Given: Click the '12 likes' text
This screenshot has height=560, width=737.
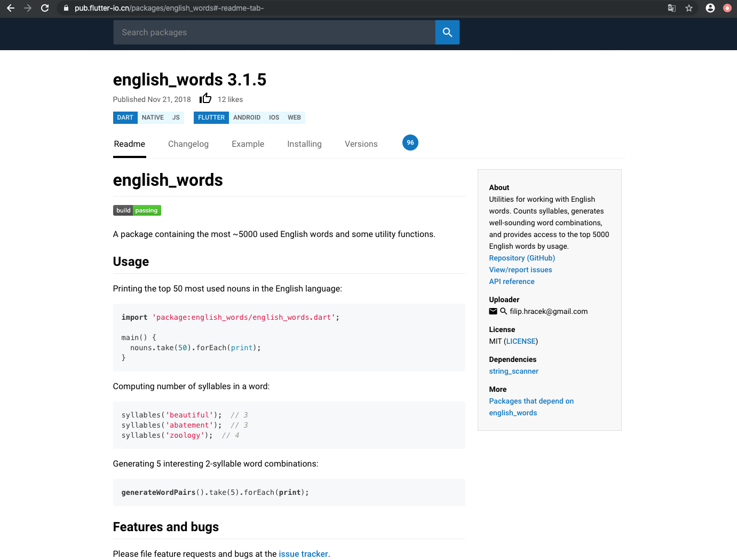Looking at the screenshot, I should point(230,99).
